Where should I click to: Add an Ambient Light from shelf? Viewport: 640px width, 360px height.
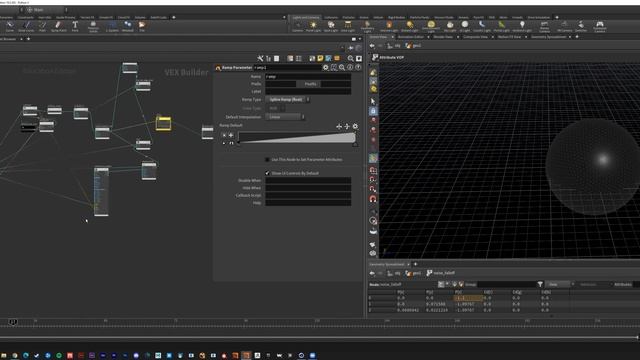pyautogui.click(x=522, y=27)
